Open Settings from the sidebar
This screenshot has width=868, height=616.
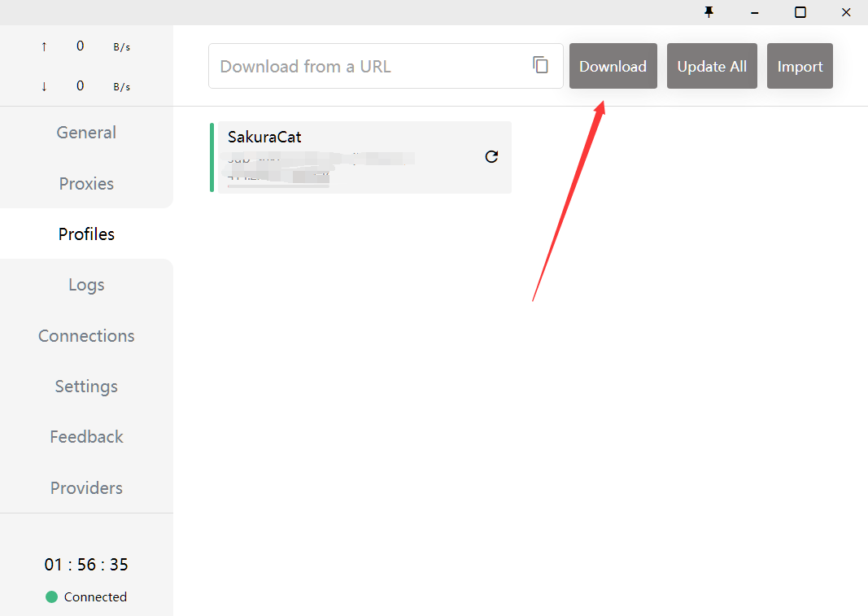click(x=86, y=387)
